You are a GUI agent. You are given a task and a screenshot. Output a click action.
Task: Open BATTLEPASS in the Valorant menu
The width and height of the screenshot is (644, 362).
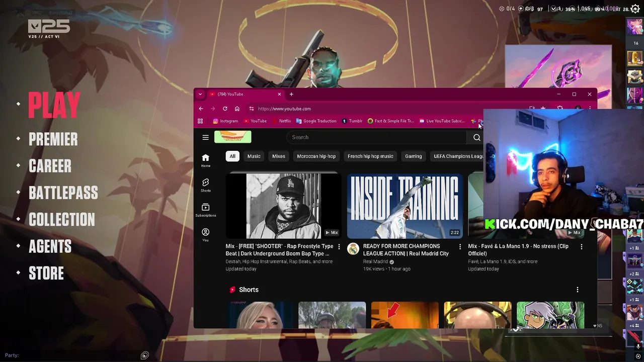coord(63,193)
